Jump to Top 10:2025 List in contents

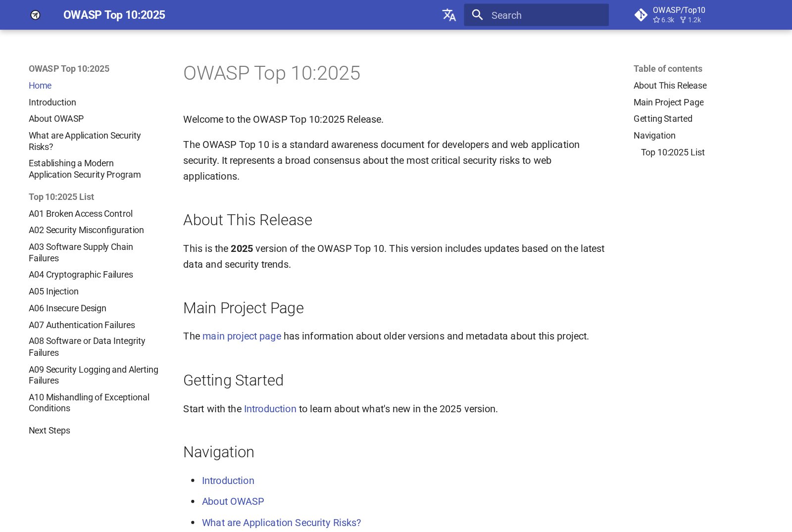pos(673,152)
